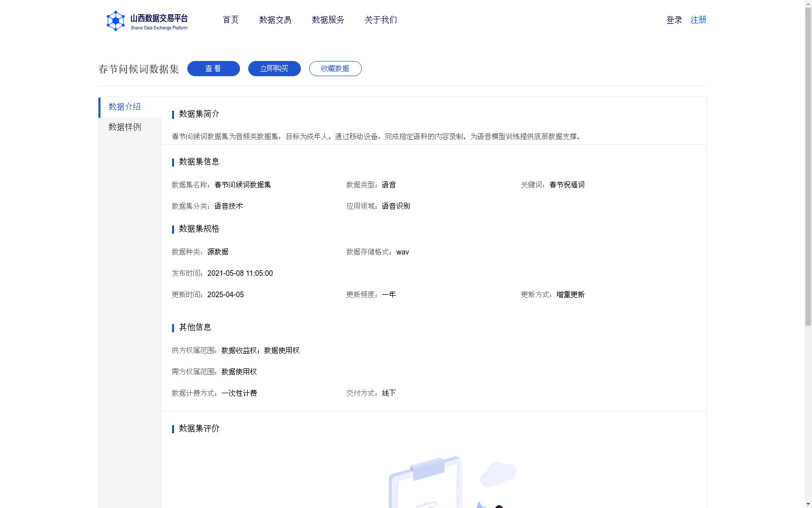Select the 数据介绍 sidebar tab
Viewport: 812px width, 508px height.
[130, 107]
